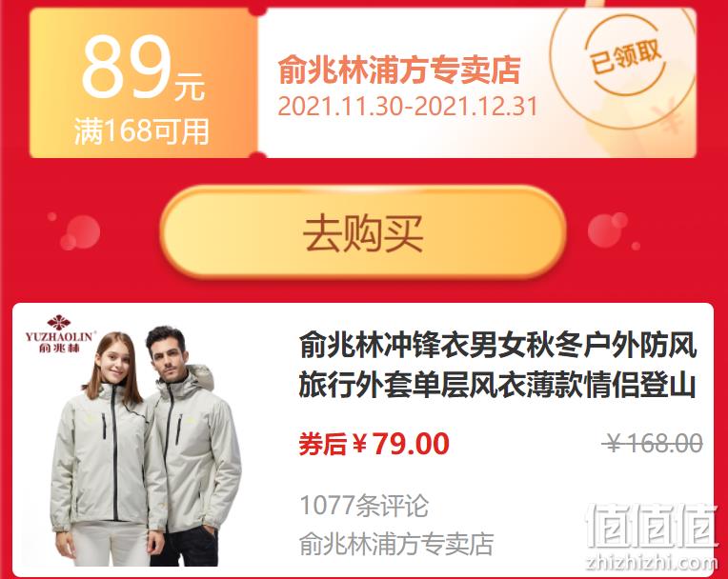Click the 券后 ¥79.00 price
The width and height of the screenshot is (728, 579).
click(x=374, y=444)
